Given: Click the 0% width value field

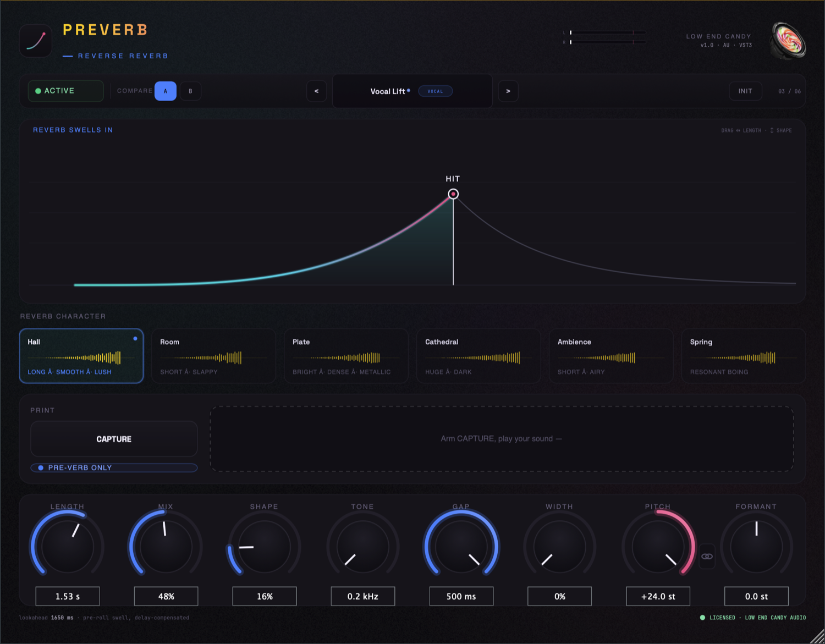Looking at the screenshot, I should (x=560, y=596).
